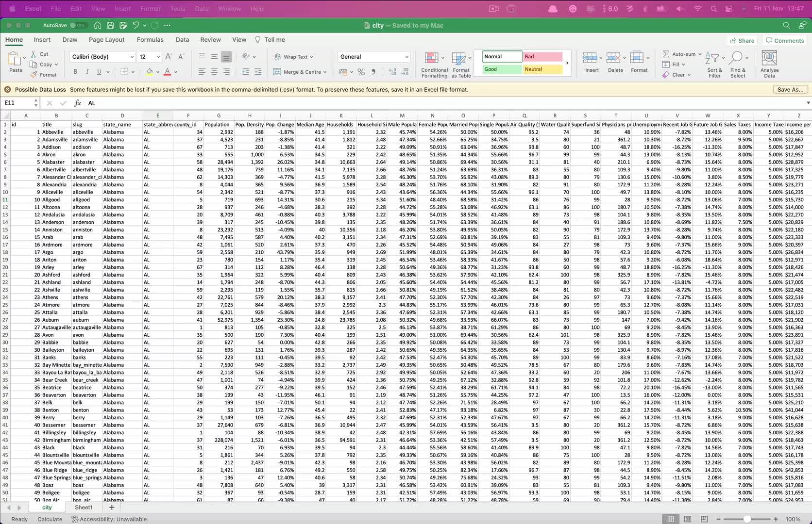Toggle Italic formatting

[x=87, y=72]
